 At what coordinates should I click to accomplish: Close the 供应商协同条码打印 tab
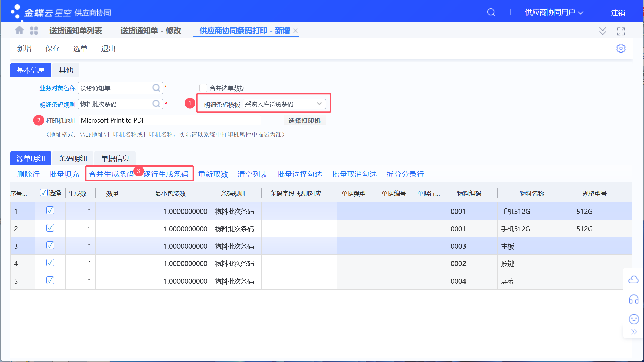pos(295,31)
